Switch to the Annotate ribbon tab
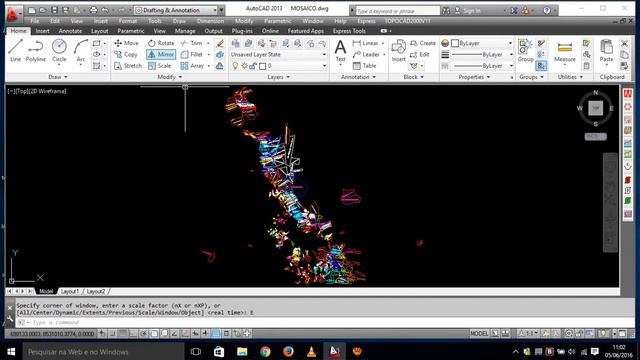Viewport: 640px width, 360px height. (x=70, y=31)
